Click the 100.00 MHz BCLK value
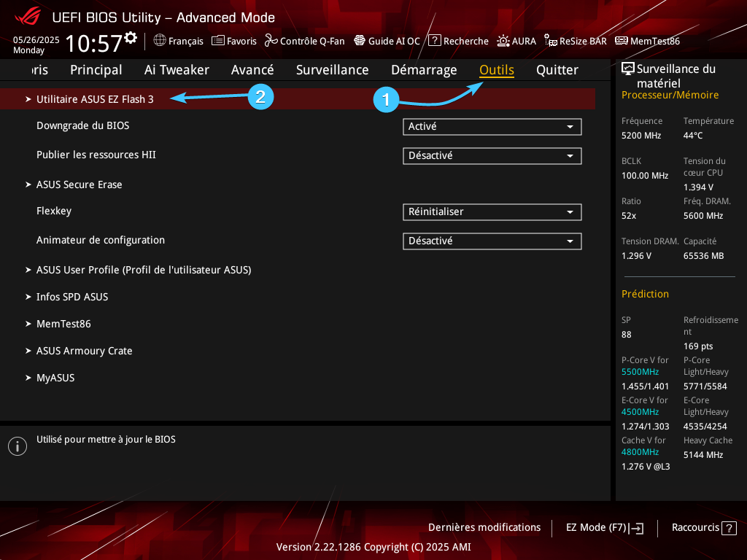Image resolution: width=747 pixels, height=560 pixels. 645,176
